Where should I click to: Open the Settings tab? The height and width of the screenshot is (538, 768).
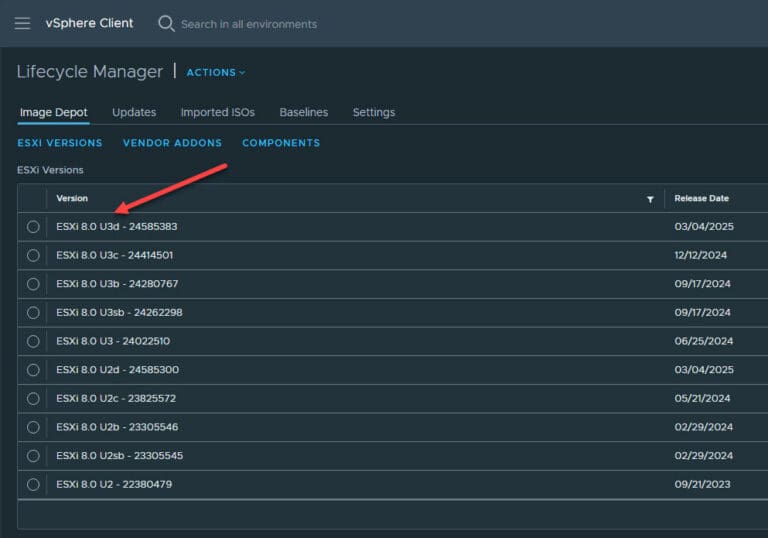point(374,112)
